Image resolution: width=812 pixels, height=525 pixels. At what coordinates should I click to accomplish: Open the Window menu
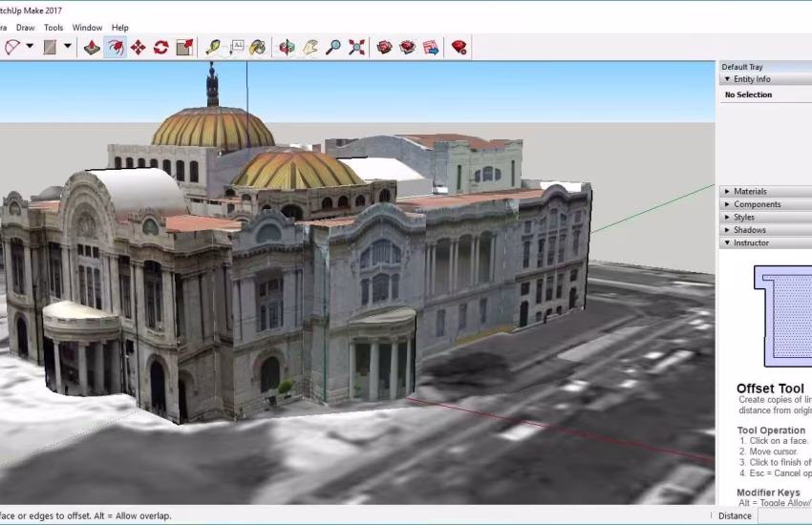click(x=87, y=28)
